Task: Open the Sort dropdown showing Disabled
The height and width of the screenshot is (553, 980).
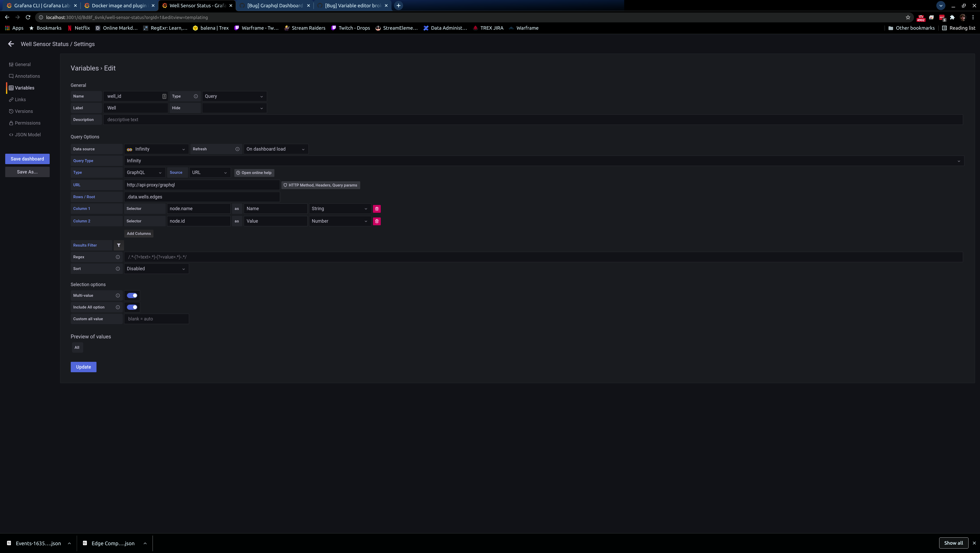Action: click(156, 268)
